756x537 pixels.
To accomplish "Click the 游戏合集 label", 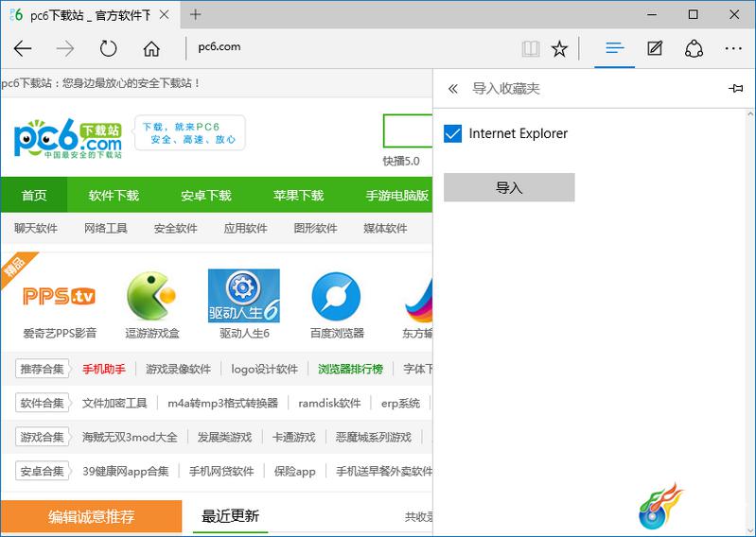I will 42,437.
